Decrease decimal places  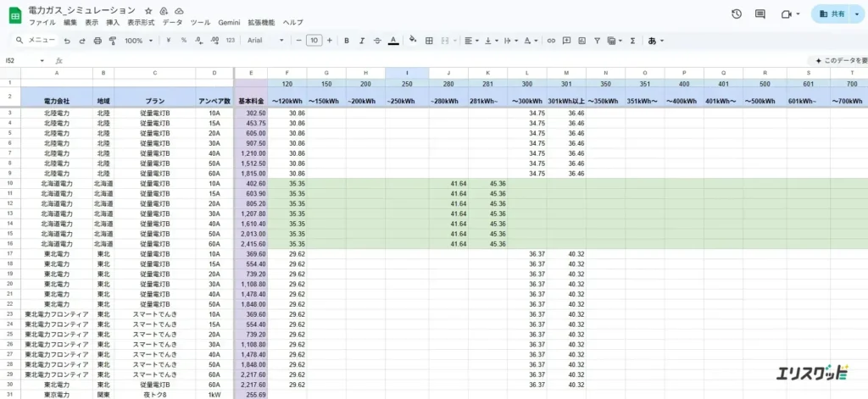coord(199,41)
